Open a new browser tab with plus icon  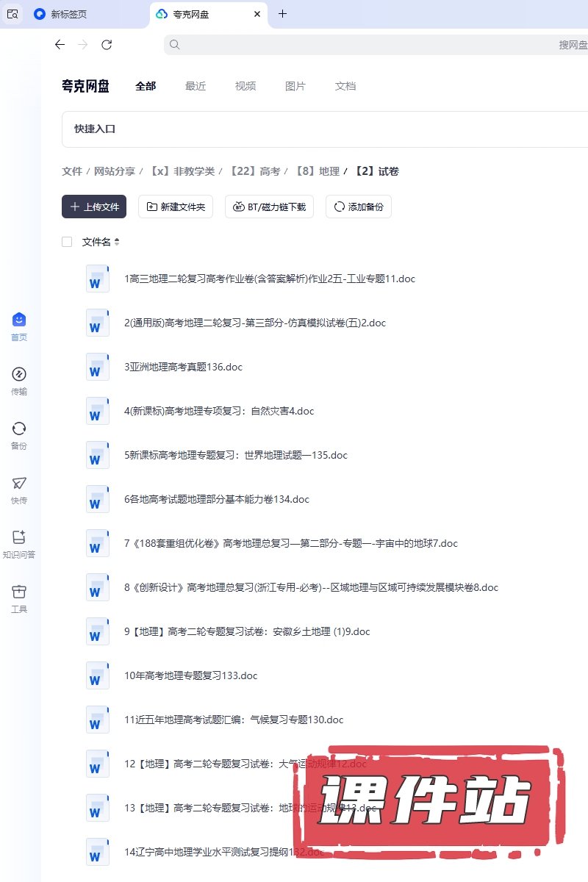pyautogui.click(x=283, y=14)
